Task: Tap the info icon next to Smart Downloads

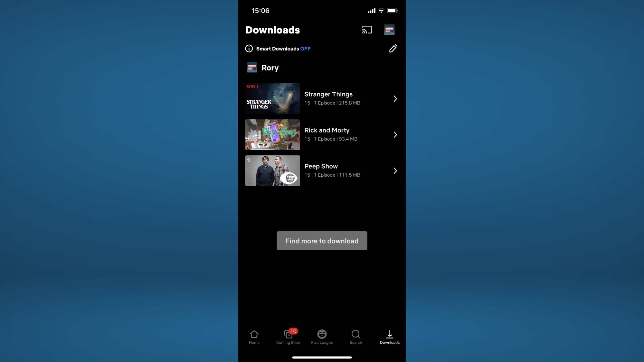Action: coord(249,49)
